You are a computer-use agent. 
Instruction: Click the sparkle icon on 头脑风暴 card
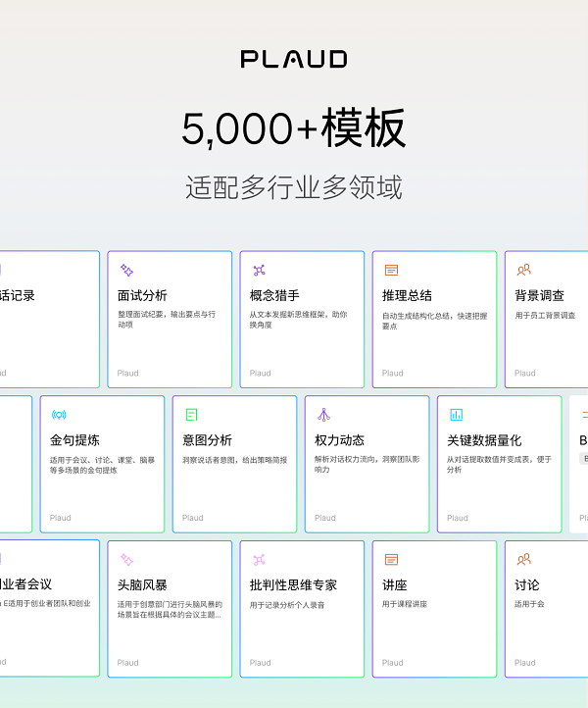pyautogui.click(x=126, y=560)
